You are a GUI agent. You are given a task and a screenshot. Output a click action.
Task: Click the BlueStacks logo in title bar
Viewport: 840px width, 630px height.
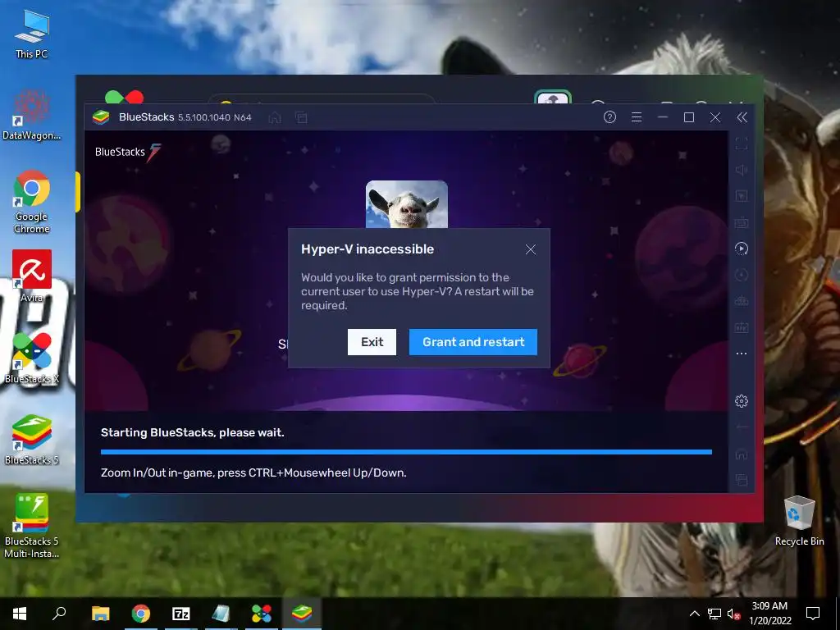tap(101, 117)
